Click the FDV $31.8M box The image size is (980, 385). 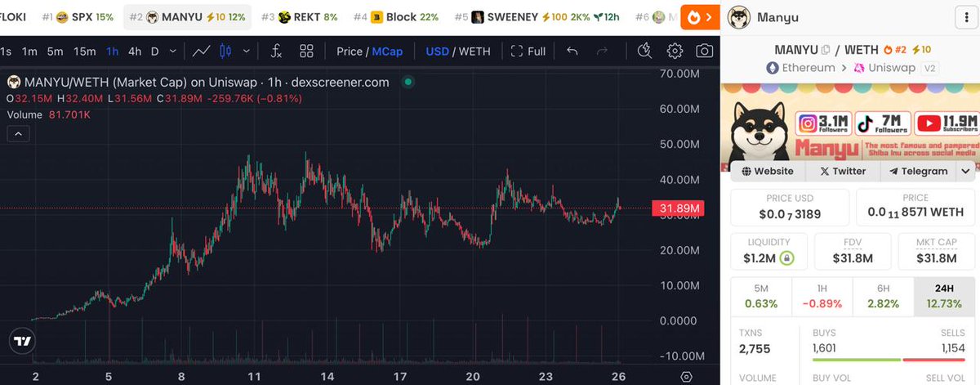(852, 252)
